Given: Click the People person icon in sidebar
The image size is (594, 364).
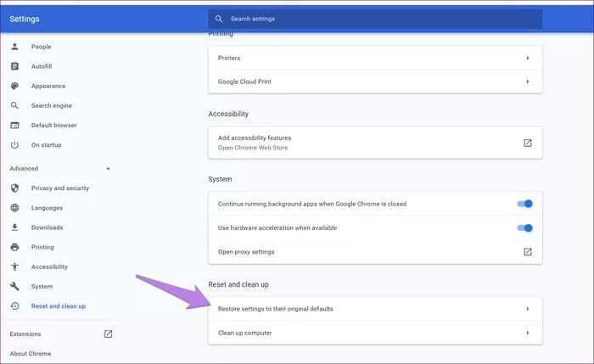Looking at the screenshot, I should pos(14,47).
